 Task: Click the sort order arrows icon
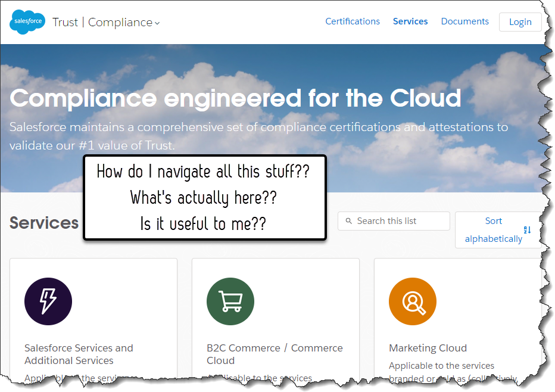point(528,230)
